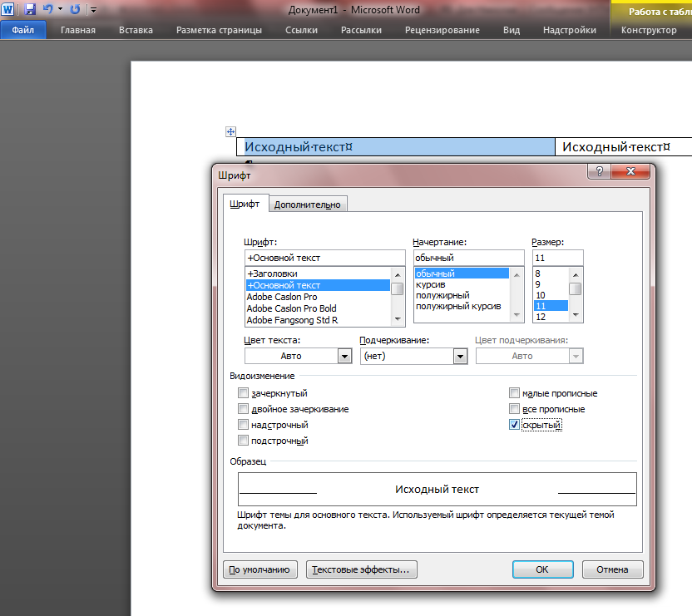Open the Цвет текста dropdown
692x616 pixels.
344,356
